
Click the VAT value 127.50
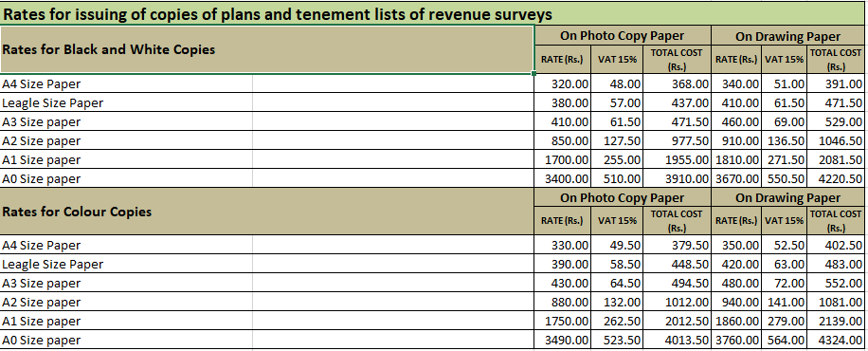pos(617,140)
